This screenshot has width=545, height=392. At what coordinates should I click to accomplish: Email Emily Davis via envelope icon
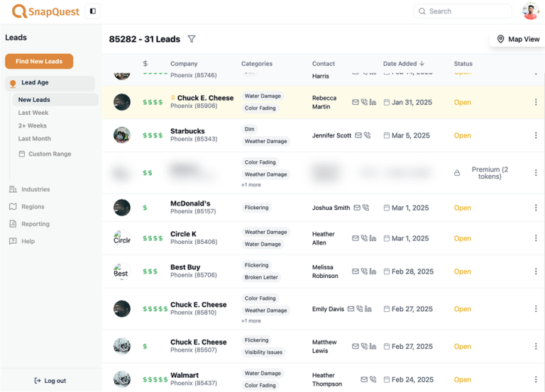pyautogui.click(x=351, y=308)
